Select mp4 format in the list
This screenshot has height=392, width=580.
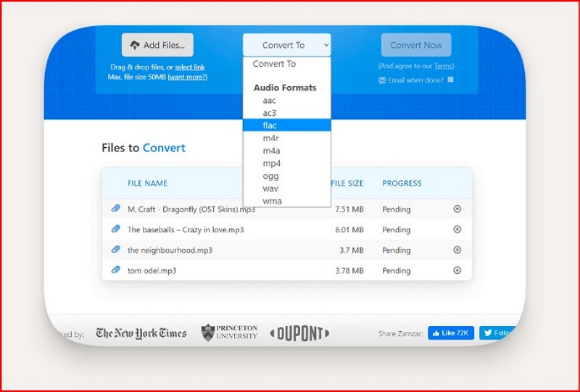[286, 163]
